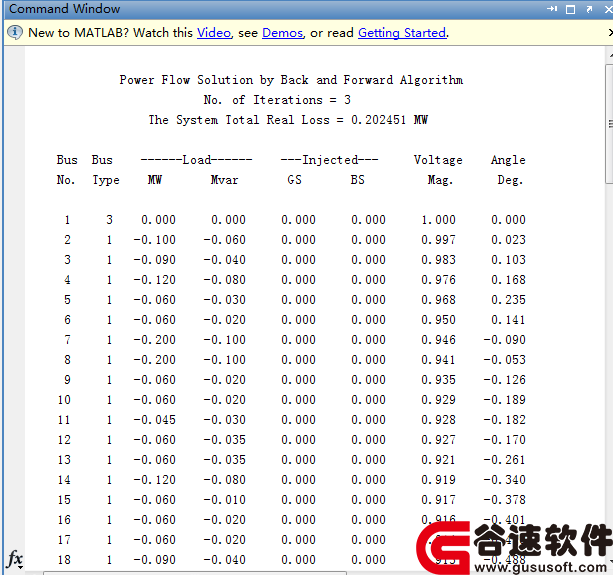Screen dimensions: 613x575
Task: Click the 'Deg.' column subheader
Action: click(510, 180)
